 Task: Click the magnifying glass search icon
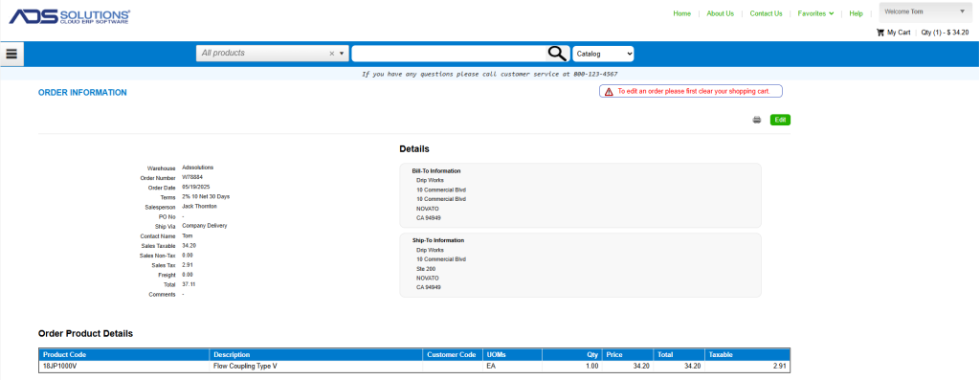(x=558, y=54)
